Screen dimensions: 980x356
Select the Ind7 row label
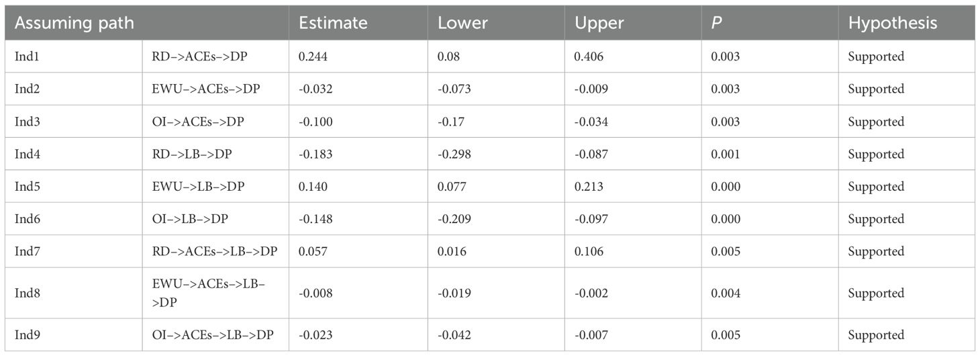pyautogui.click(x=26, y=251)
